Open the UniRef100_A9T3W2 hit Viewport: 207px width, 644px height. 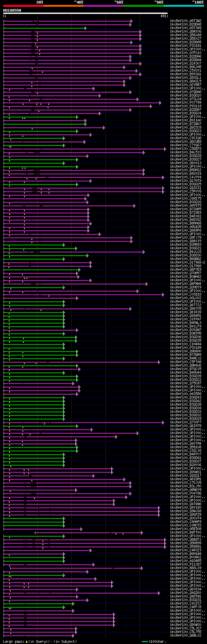coord(186,21)
